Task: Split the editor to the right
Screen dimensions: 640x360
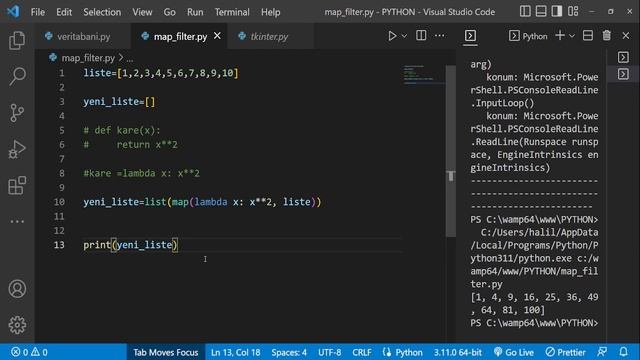Action: [421, 36]
